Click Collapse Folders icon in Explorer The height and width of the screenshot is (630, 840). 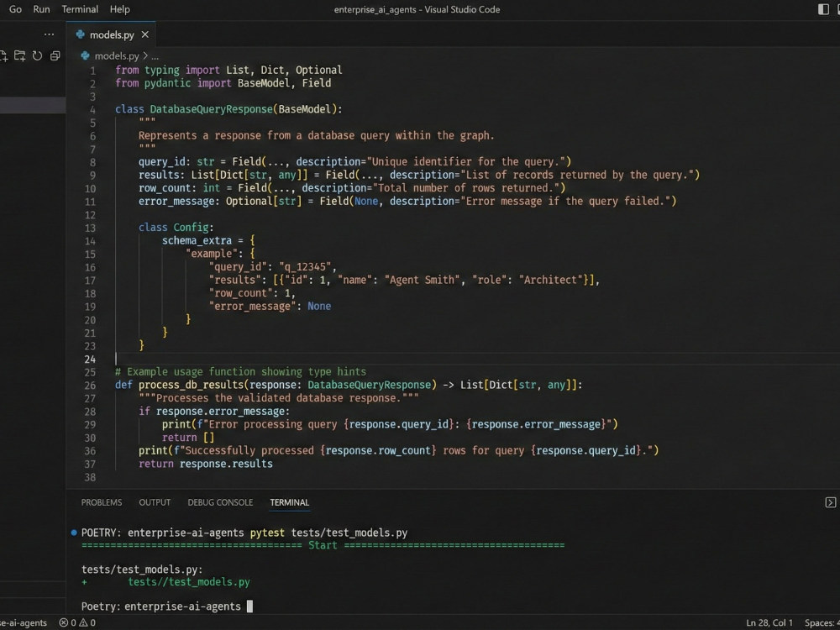pos(55,55)
